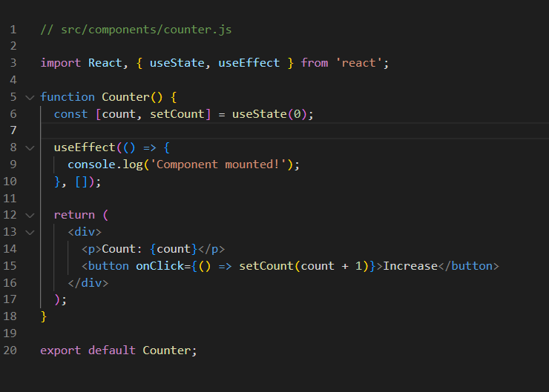This screenshot has height=392, width=549.
Task: Collapse the div element fold chevron
Action: point(30,232)
